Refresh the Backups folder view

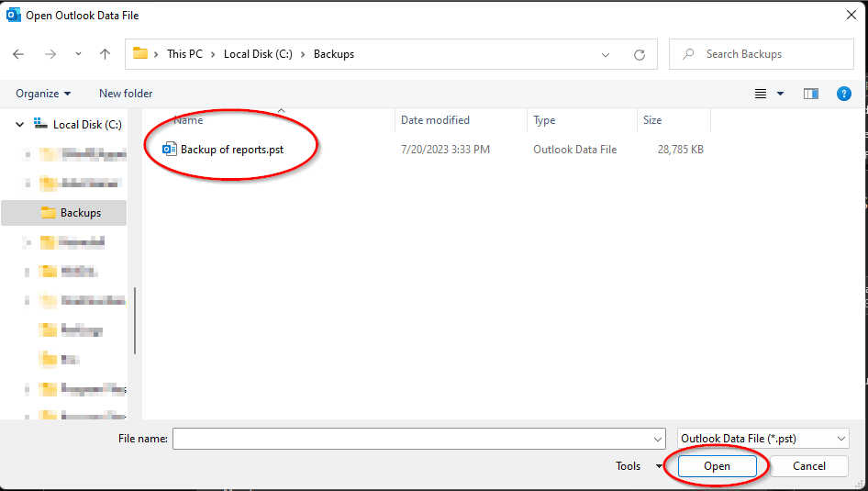coord(640,55)
